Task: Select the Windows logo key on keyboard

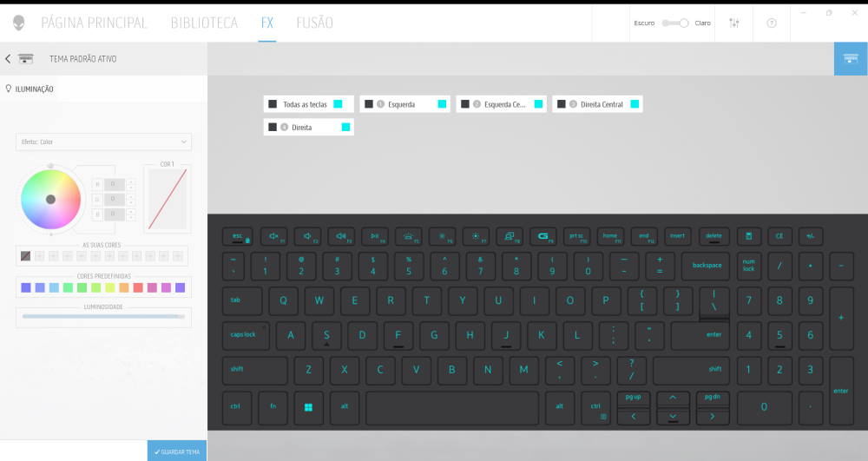Action: pyautogui.click(x=308, y=407)
